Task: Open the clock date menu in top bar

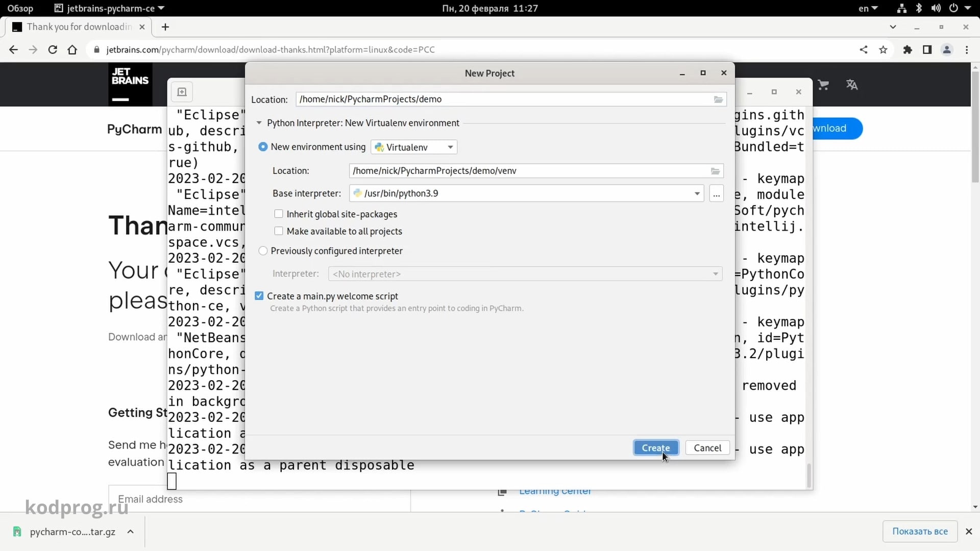Action: pyautogui.click(x=490, y=8)
